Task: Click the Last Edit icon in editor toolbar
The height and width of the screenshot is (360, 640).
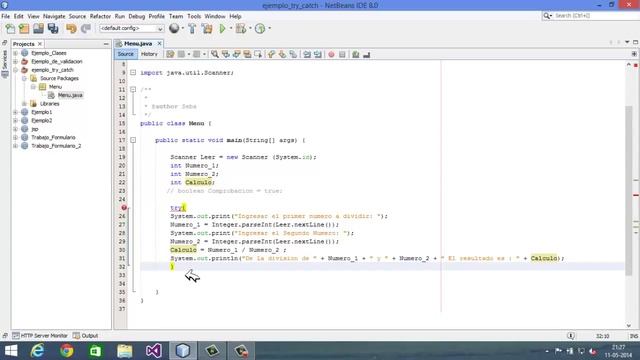Action: click(x=170, y=54)
